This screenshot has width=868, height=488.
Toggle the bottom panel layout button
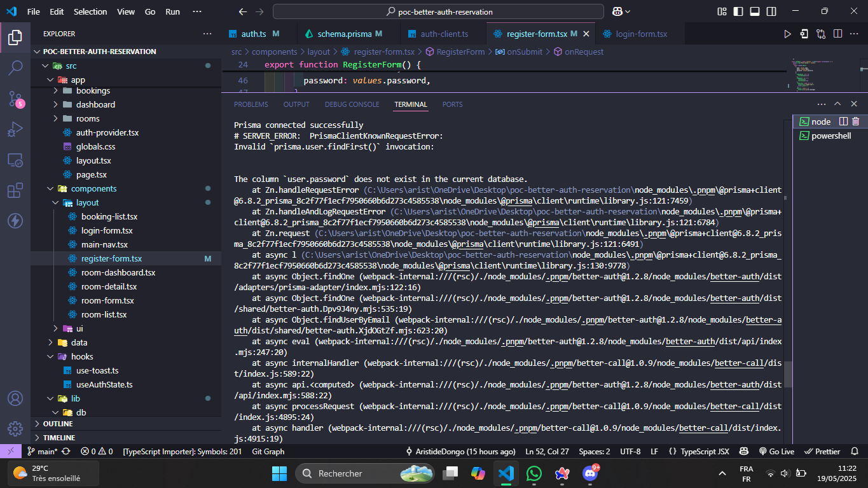point(755,11)
